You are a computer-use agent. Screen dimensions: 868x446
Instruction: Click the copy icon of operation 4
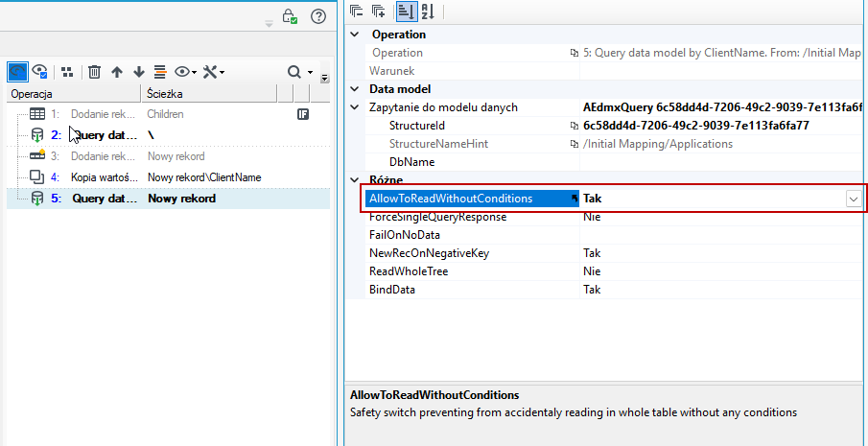tap(37, 177)
